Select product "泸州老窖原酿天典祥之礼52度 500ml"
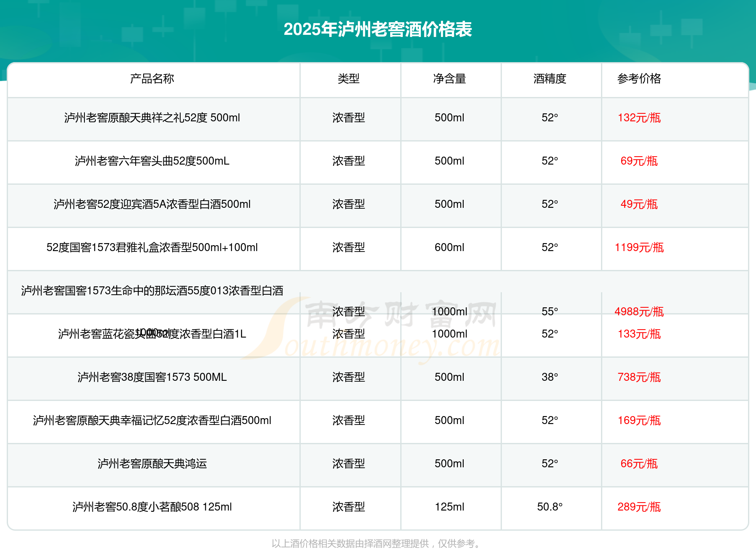This screenshot has height=550, width=756. [152, 118]
